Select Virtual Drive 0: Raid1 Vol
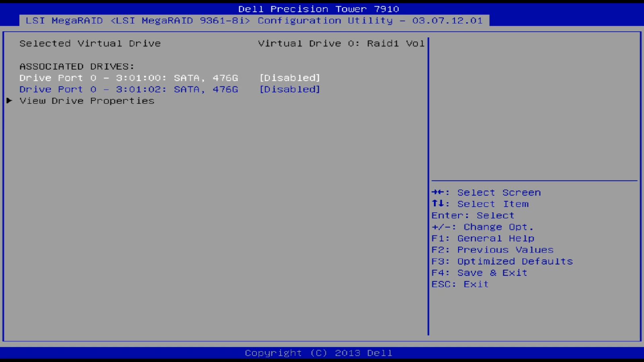 point(342,43)
